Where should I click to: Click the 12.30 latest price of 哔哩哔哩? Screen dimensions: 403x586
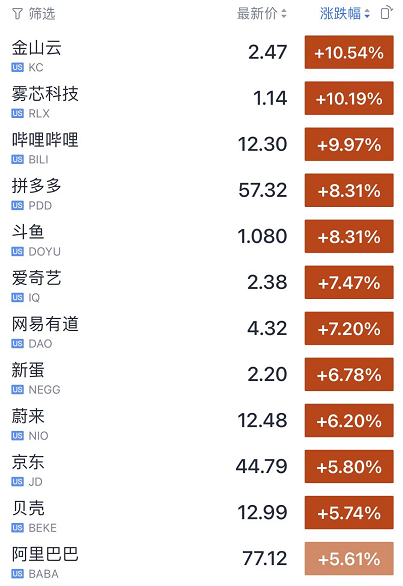[262, 144]
